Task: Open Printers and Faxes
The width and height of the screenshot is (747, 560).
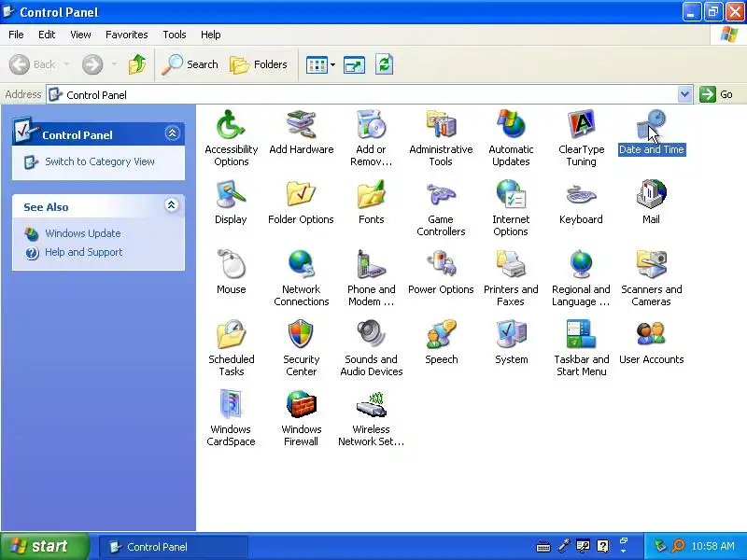Action: tap(511, 278)
